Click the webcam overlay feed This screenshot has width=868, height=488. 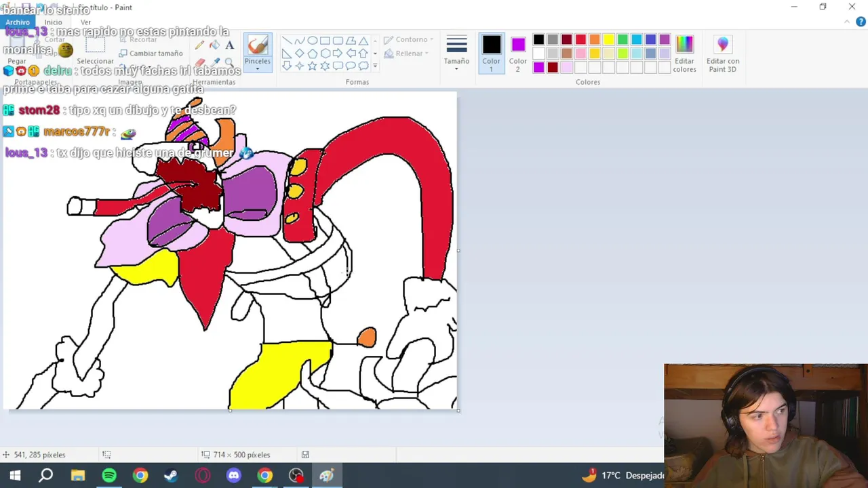coord(766,426)
